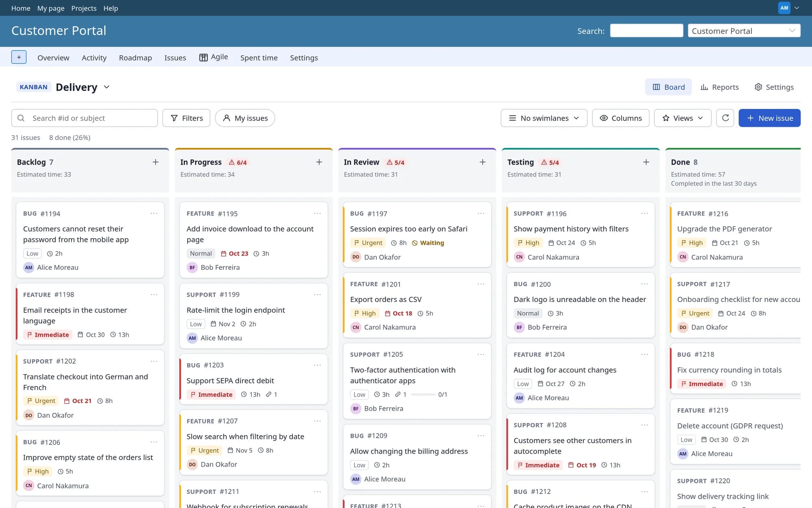Image resolution: width=812 pixels, height=508 pixels.
Task: Click the Testing WIP limit warning 5/4
Action: pos(550,162)
